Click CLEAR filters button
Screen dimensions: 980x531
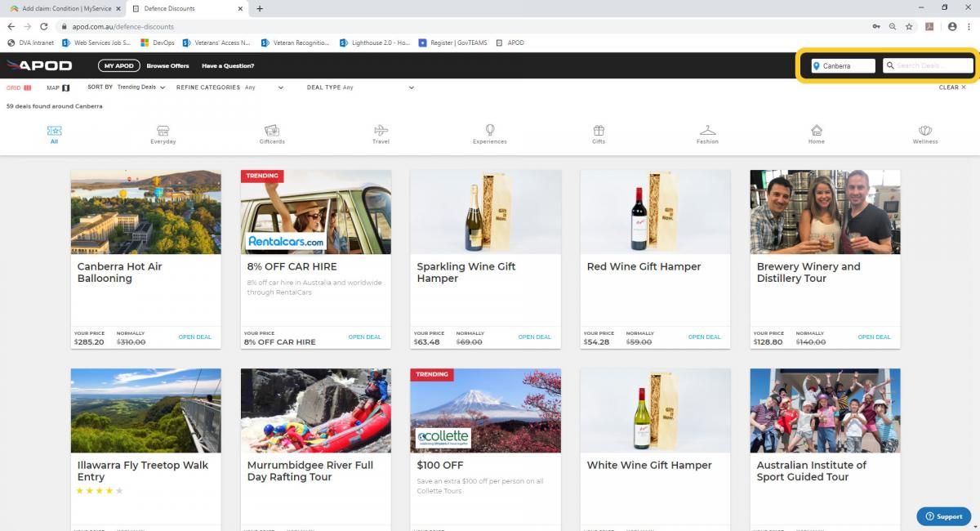tap(952, 87)
